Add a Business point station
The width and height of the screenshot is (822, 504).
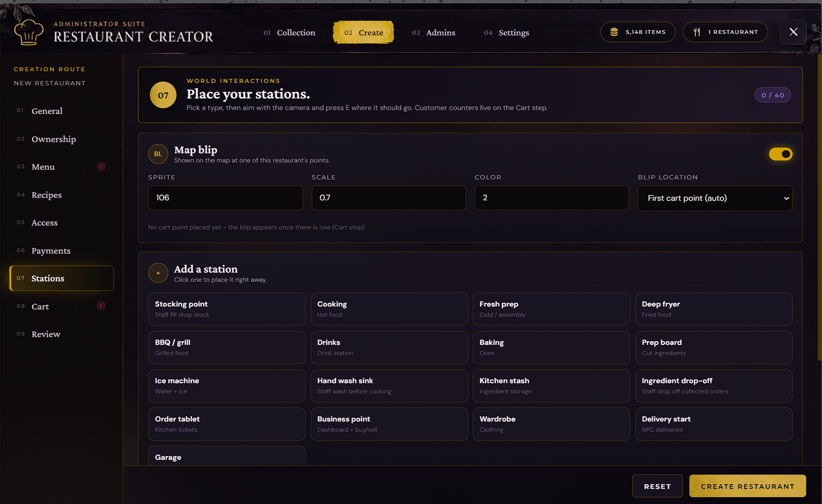[x=389, y=424]
